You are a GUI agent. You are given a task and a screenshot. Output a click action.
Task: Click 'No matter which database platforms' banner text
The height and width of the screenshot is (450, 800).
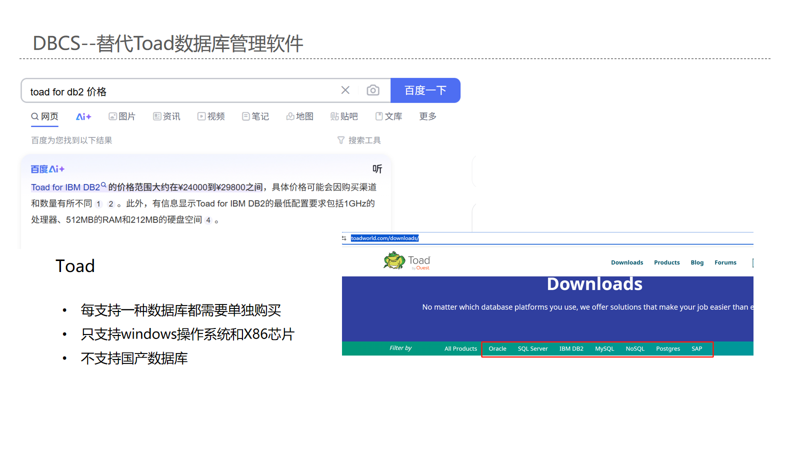[587, 307]
